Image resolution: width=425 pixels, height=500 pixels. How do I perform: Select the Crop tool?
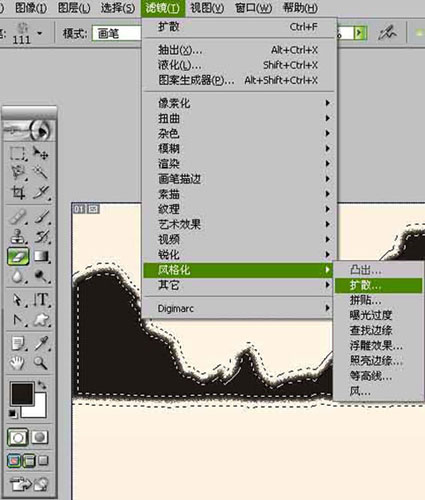click(x=17, y=193)
